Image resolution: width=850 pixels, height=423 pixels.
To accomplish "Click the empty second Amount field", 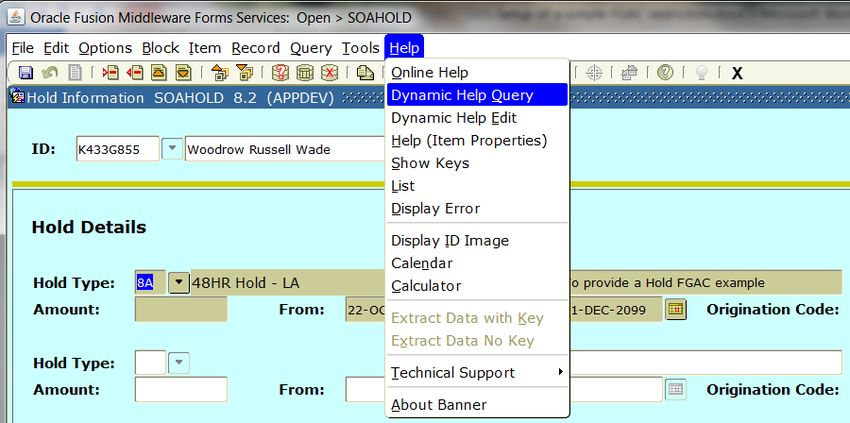I will coord(181,389).
